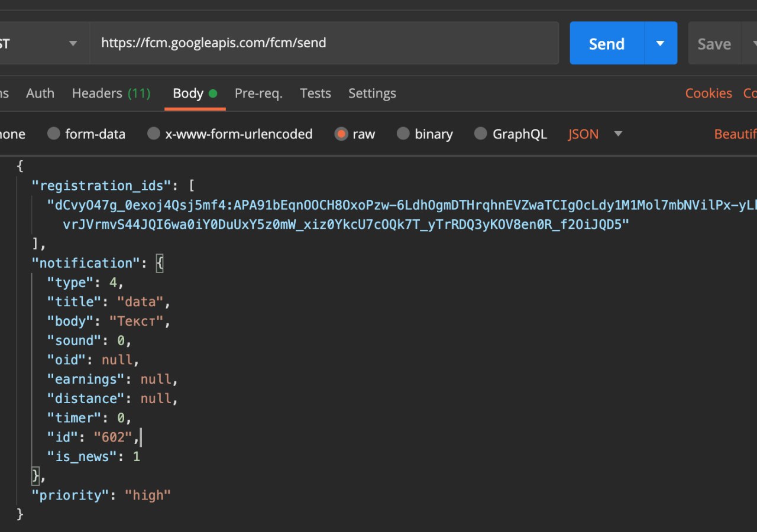This screenshot has height=532, width=757.
Task: Open the Pre-req. tab
Action: click(x=258, y=93)
